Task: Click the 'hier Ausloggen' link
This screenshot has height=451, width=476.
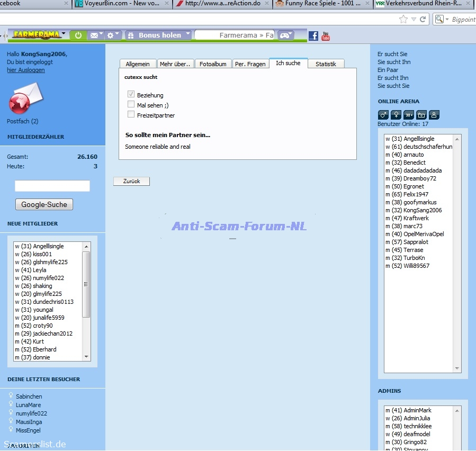Action: coord(26,70)
